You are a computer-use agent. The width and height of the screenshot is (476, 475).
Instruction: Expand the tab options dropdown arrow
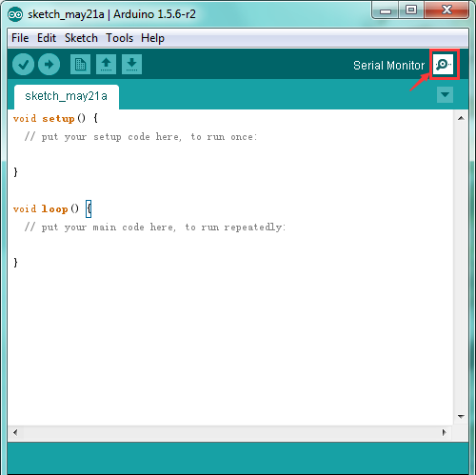(445, 94)
